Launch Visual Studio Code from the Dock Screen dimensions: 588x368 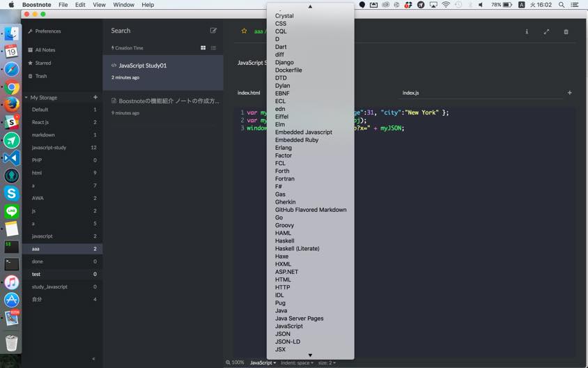coord(12,158)
